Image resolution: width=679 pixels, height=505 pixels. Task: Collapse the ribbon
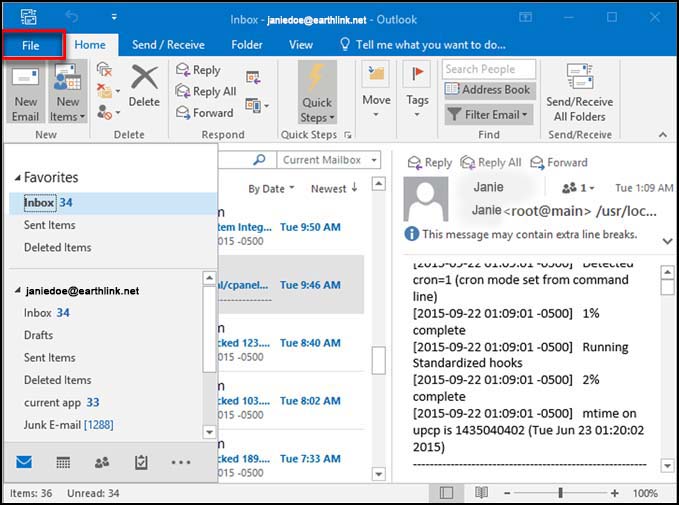[x=663, y=135]
